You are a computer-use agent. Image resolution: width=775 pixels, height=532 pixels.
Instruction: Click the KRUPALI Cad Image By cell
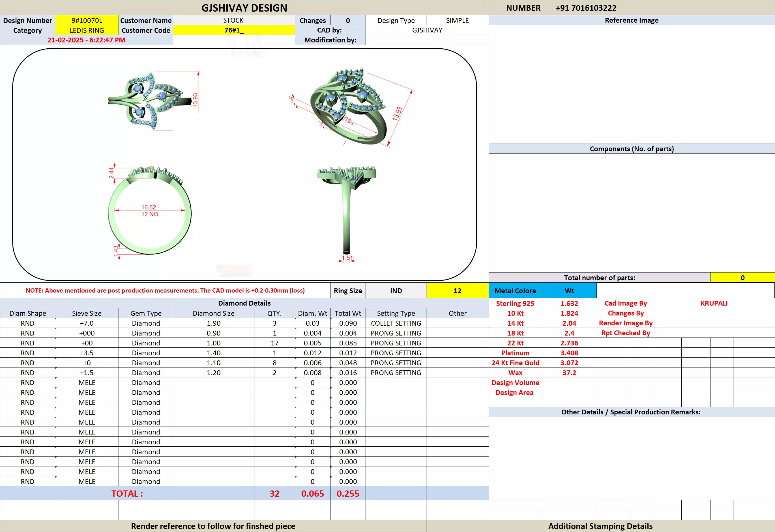click(x=714, y=303)
